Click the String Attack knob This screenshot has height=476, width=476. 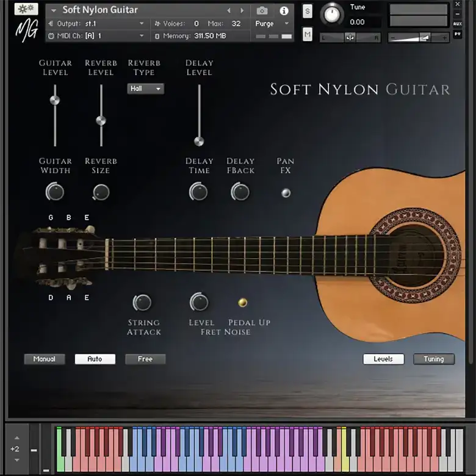click(142, 302)
